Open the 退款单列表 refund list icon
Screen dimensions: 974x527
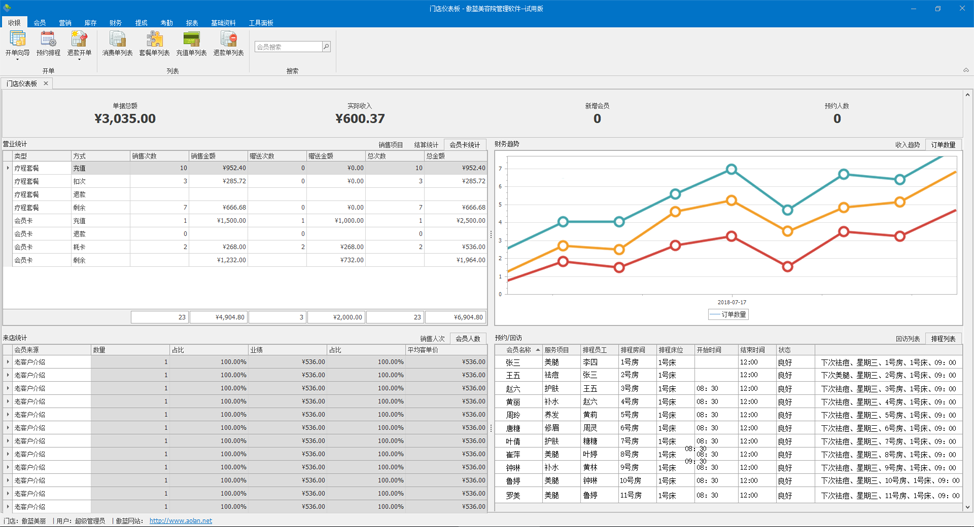228,42
